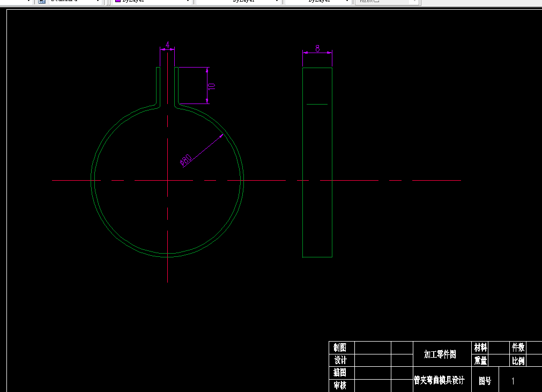Screen dimensions: 542x392
Task: Click the '图号' label in the title block
Action: point(485,381)
